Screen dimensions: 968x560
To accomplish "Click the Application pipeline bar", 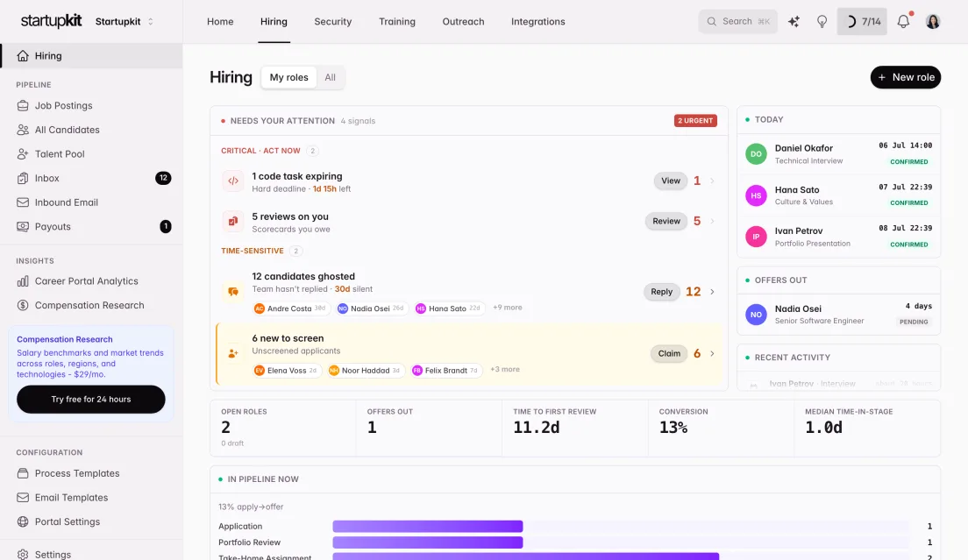I will pos(428,526).
